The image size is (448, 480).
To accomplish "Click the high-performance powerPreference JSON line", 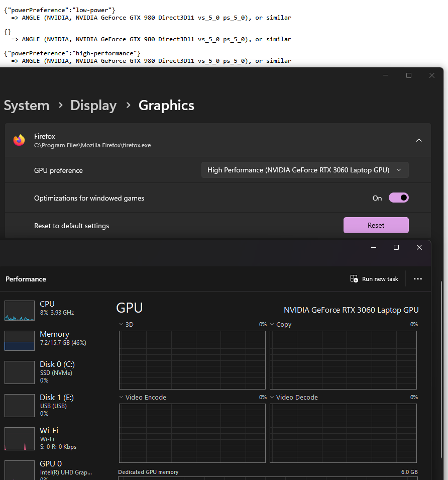I will [x=72, y=53].
